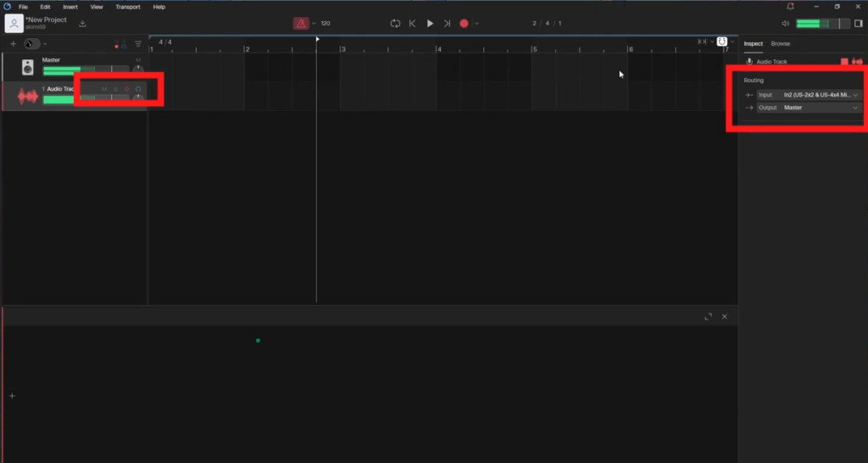
Task: Adjust the master output volume meter
Action: click(820, 24)
